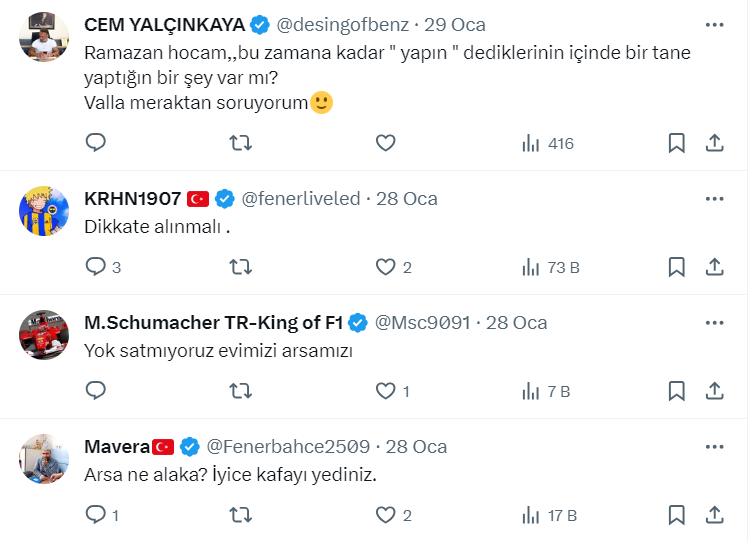View analytics showing 416 views
750x542 pixels.
[x=547, y=143]
